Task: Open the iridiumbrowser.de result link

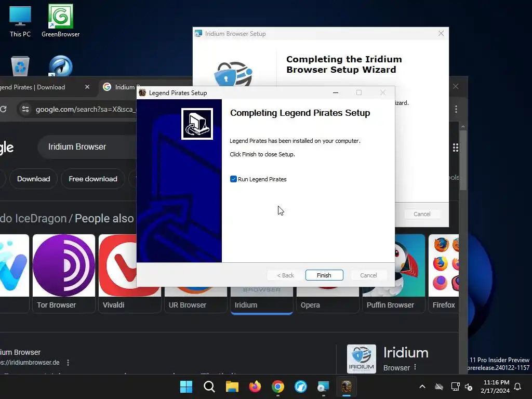Action: coord(30,362)
